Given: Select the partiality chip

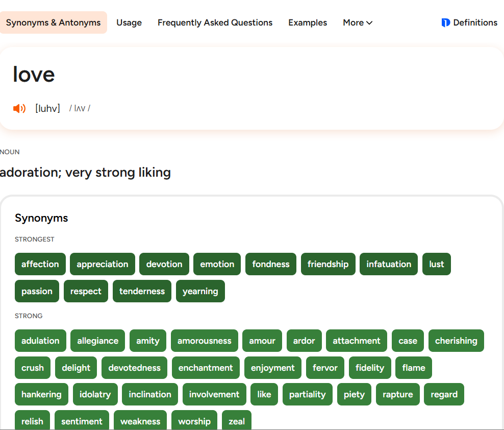Looking at the screenshot, I should click(x=307, y=394).
